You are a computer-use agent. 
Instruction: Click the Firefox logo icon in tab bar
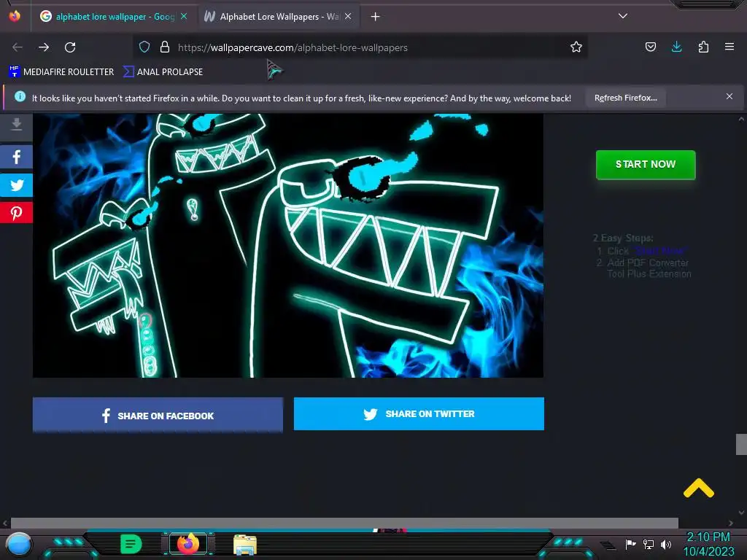pyautogui.click(x=15, y=16)
